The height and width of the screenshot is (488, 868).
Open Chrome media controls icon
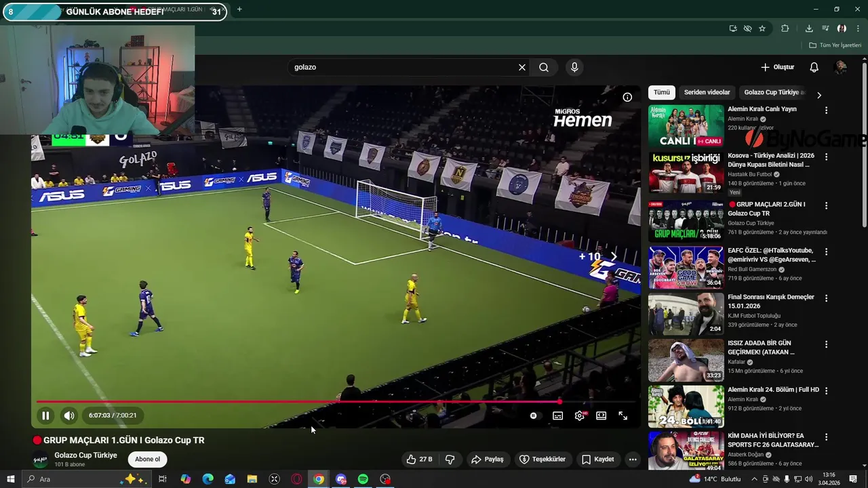click(x=825, y=28)
